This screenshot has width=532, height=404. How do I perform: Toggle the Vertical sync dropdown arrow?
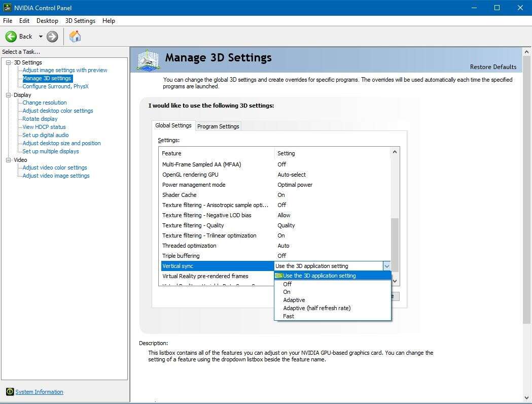pyautogui.click(x=386, y=266)
